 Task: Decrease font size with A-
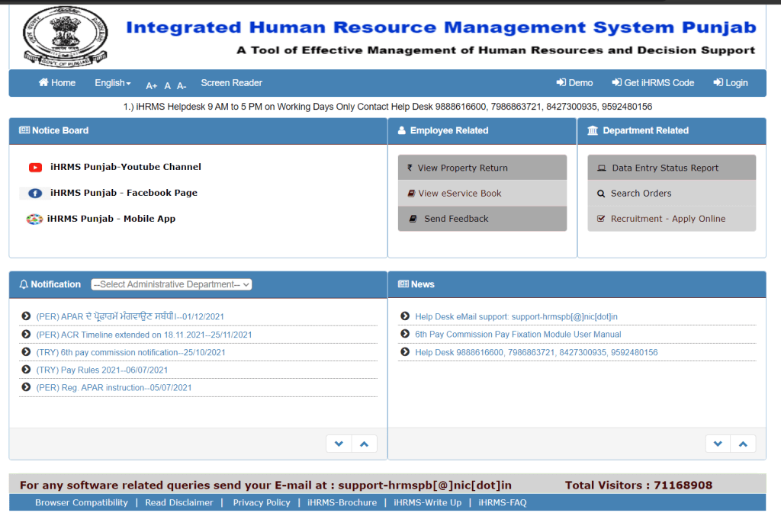(182, 86)
